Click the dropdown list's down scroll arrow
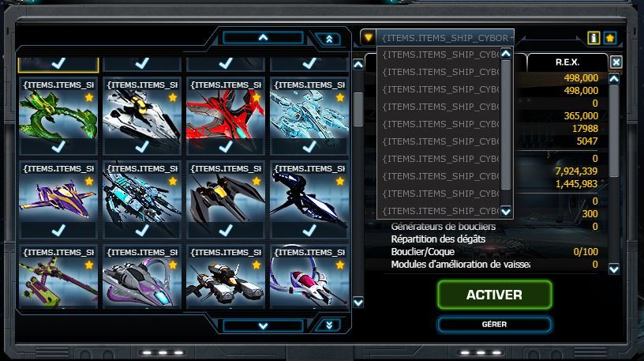 point(506,211)
